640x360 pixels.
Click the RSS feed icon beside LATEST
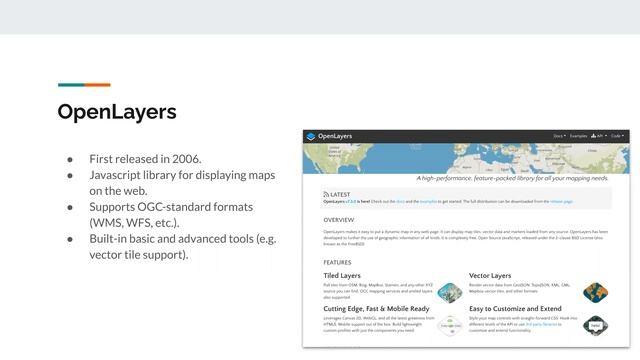(x=326, y=194)
